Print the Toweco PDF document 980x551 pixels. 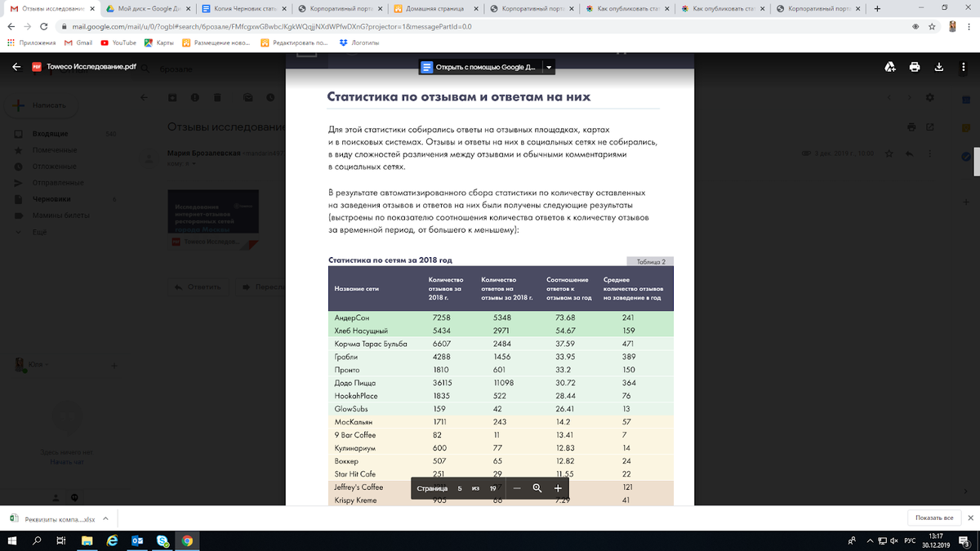915,67
